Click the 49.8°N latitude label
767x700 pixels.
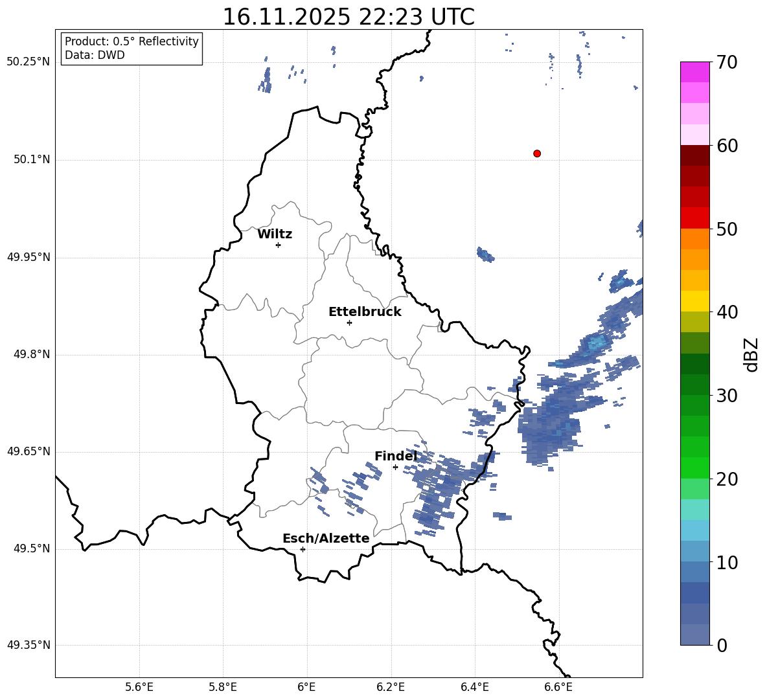point(32,354)
